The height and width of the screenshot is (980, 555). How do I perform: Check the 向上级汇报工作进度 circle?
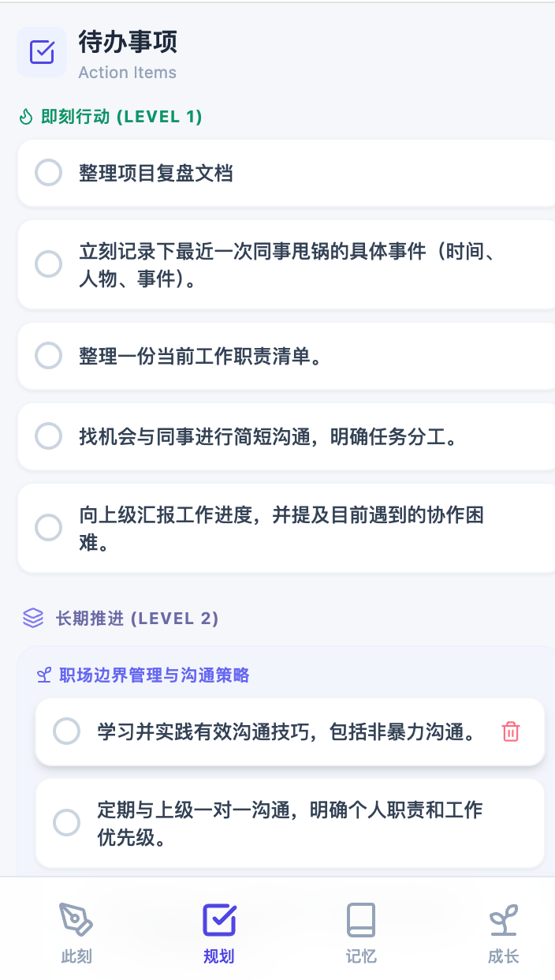click(49, 528)
